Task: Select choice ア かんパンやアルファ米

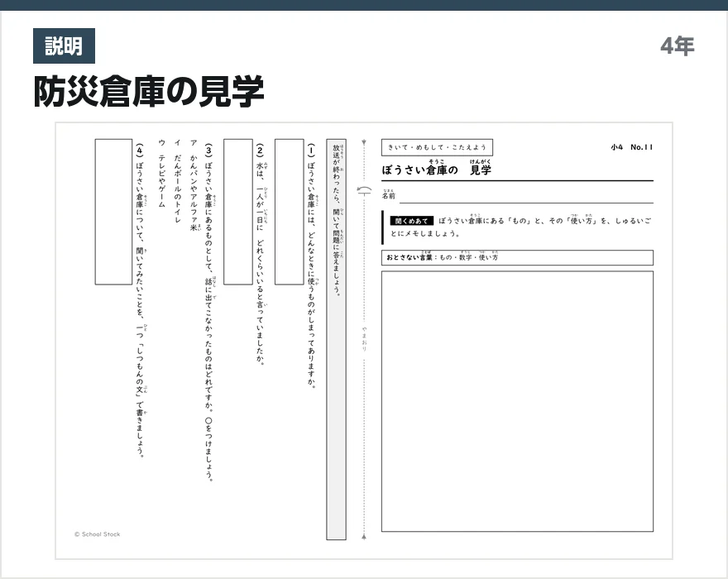Action: (x=194, y=185)
